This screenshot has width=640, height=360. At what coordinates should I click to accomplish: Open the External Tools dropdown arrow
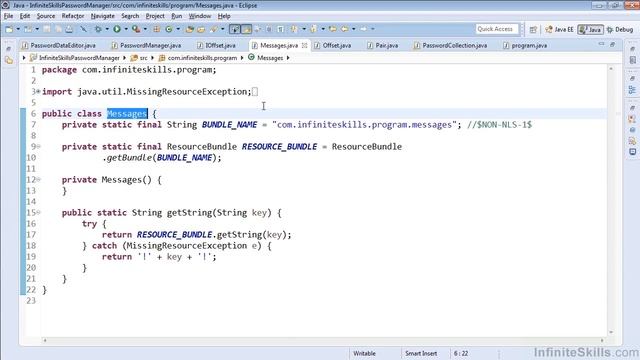pos(145,29)
